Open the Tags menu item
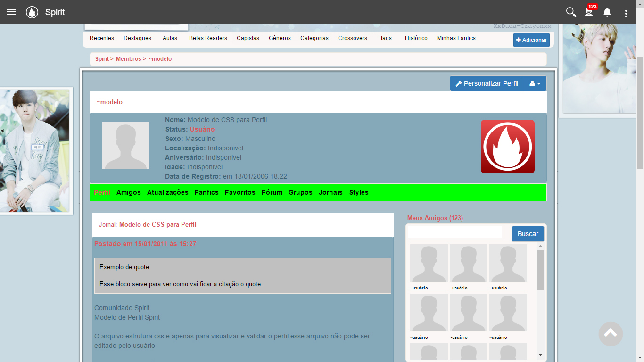 click(x=386, y=38)
